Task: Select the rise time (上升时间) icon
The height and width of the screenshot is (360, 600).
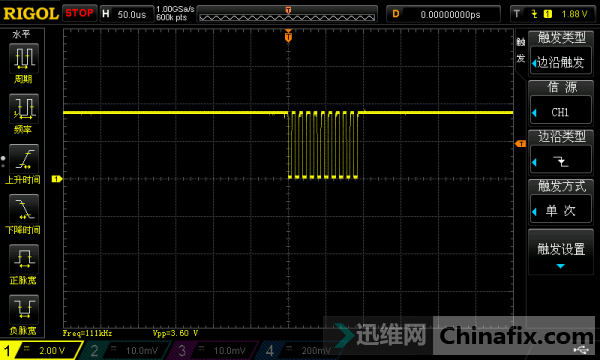Action: coord(24,159)
